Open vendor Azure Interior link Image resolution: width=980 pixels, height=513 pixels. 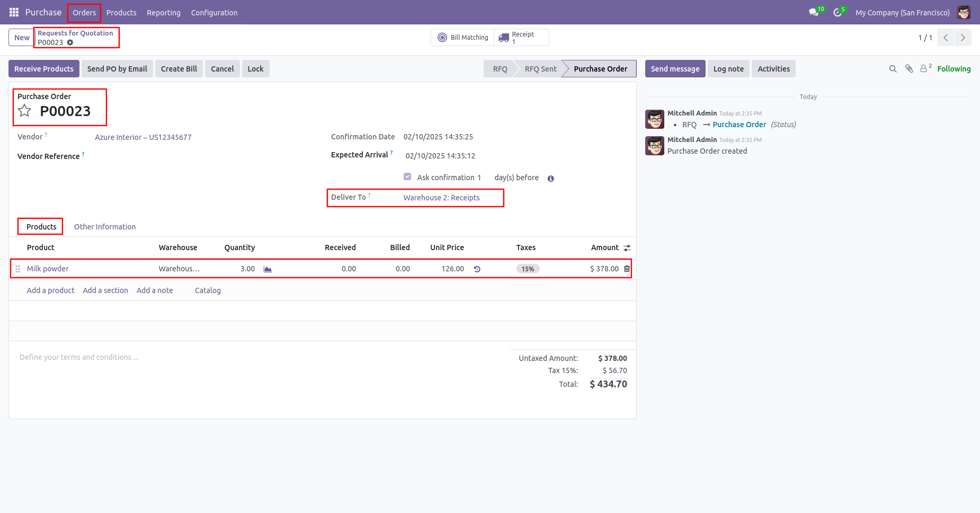(143, 137)
